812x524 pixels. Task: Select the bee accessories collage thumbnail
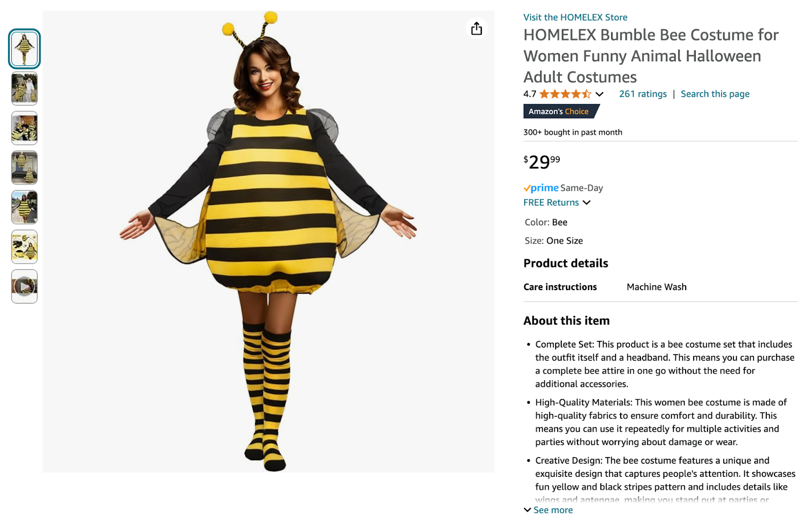(x=24, y=247)
